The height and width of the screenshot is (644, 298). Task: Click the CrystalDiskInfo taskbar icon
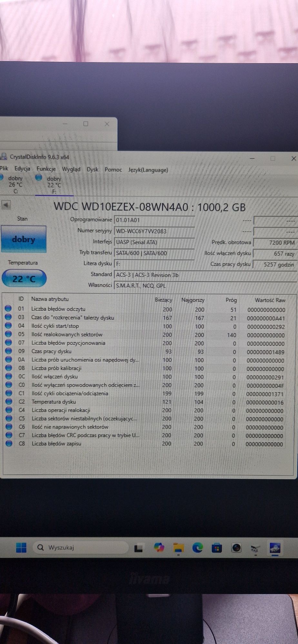pyautogui.click(x=275, y=548)
